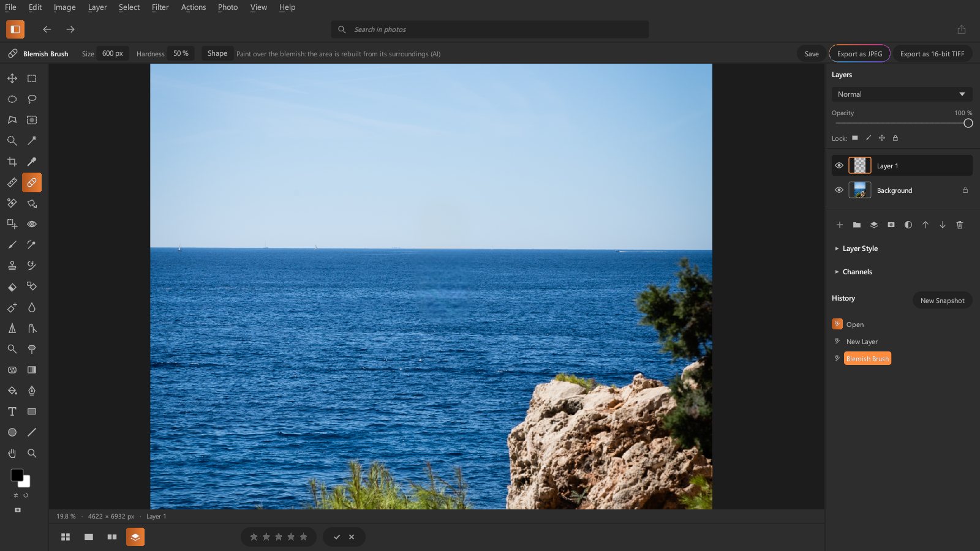Click the black foreground color swatch
Screen dimensions: 980x551
[x=16, y=474]
